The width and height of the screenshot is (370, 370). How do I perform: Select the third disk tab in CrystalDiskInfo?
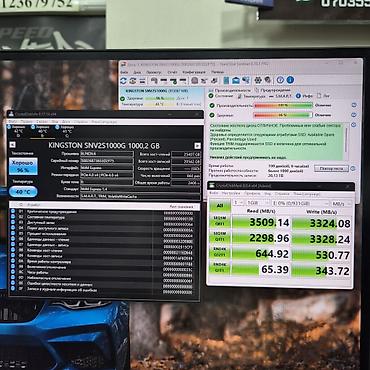pos(65,131)
